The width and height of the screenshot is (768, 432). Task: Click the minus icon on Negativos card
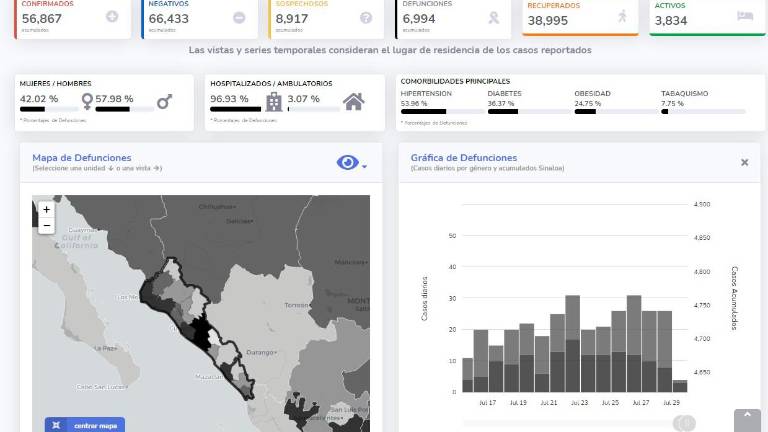click(239, 17)
